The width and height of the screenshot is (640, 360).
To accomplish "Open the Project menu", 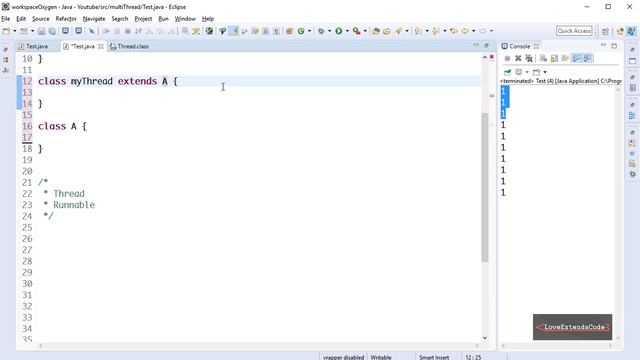I will pos(143,19).
